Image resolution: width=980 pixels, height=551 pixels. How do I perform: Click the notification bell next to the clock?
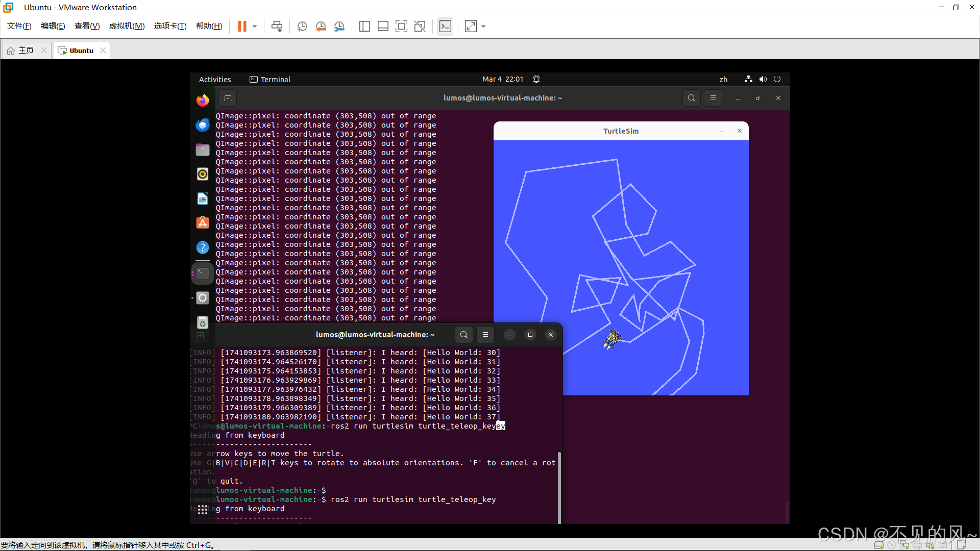click(x=536, y=79)
